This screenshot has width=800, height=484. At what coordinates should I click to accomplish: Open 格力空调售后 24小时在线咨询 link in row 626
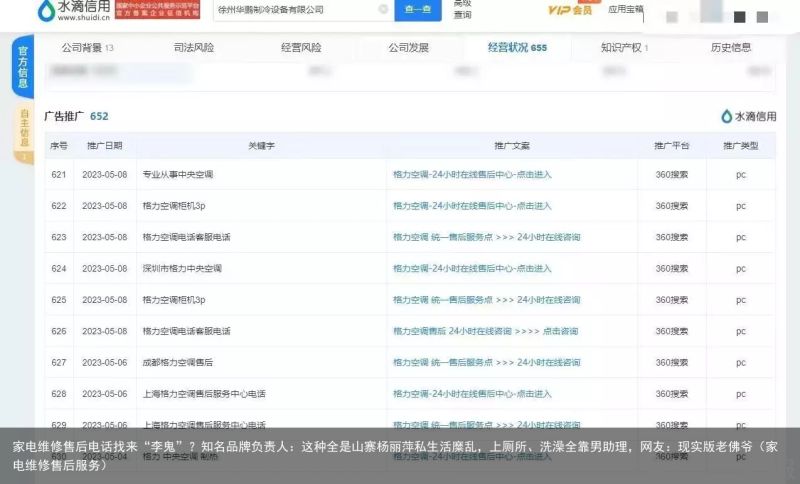[x=485, y=332]
